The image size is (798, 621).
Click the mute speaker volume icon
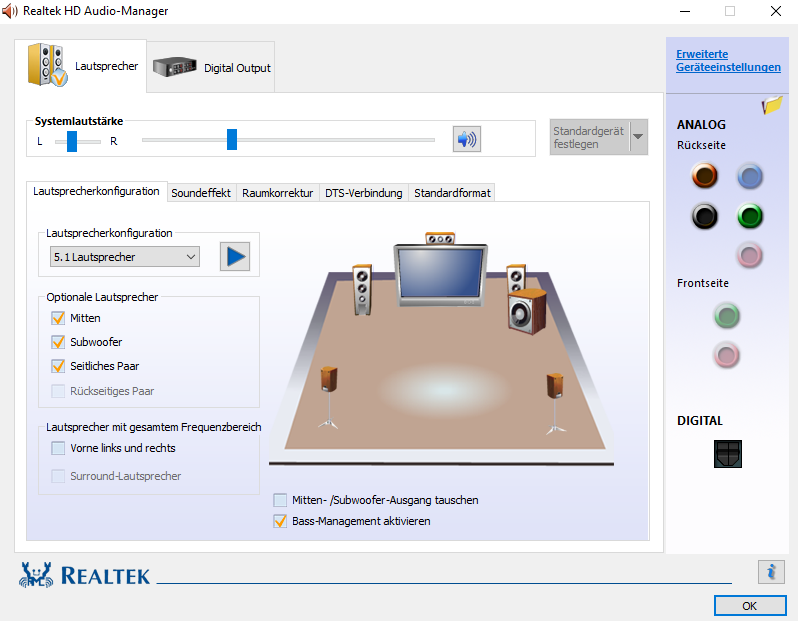click(x=467, y=139)
